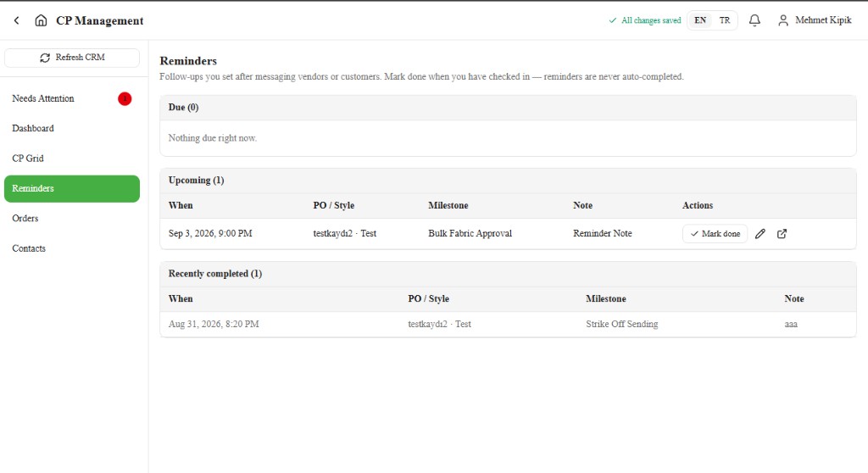Viewport: 868px width, 473px height.
Task: Open the Dashboard section
Action: click(x=72, y=129)
